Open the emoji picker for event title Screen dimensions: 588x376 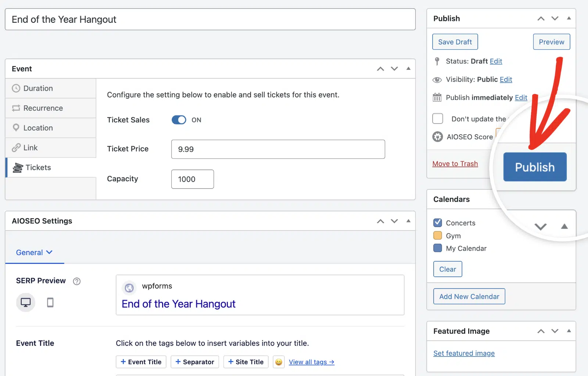[279, 362]
